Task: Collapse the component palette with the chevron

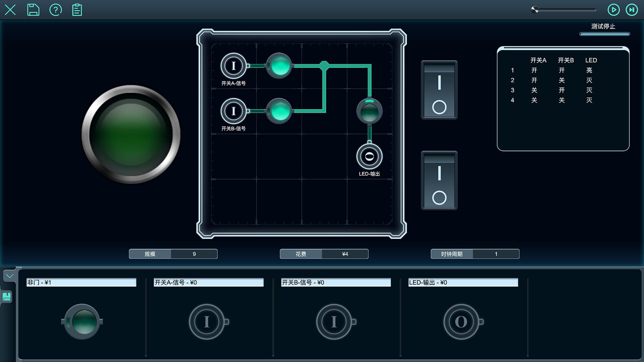Action: point(10,276)
